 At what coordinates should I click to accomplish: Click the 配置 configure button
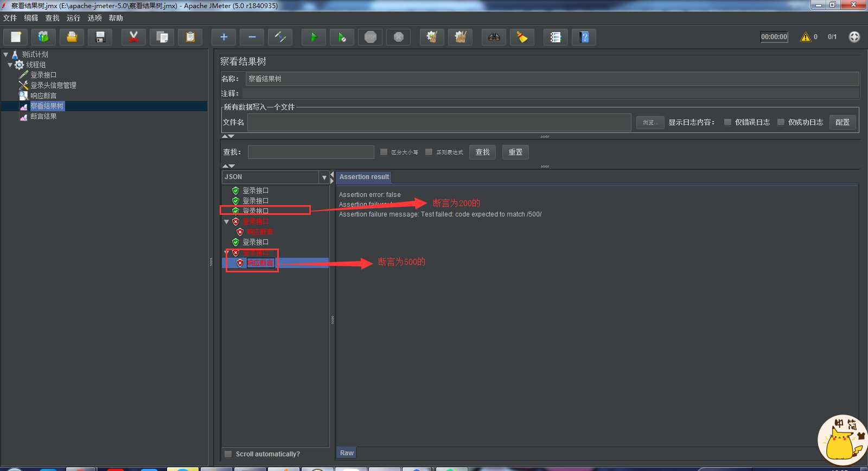843,123
